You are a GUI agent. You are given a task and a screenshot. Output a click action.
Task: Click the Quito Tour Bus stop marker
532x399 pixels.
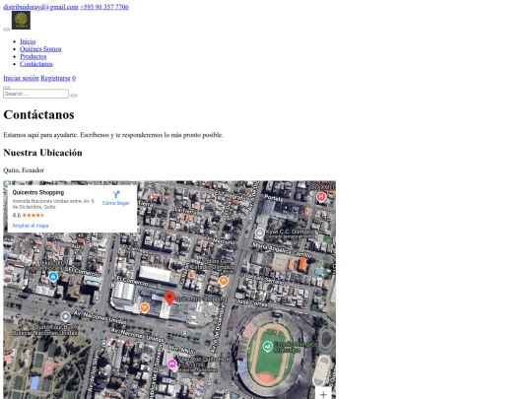(x=65, y=317)
